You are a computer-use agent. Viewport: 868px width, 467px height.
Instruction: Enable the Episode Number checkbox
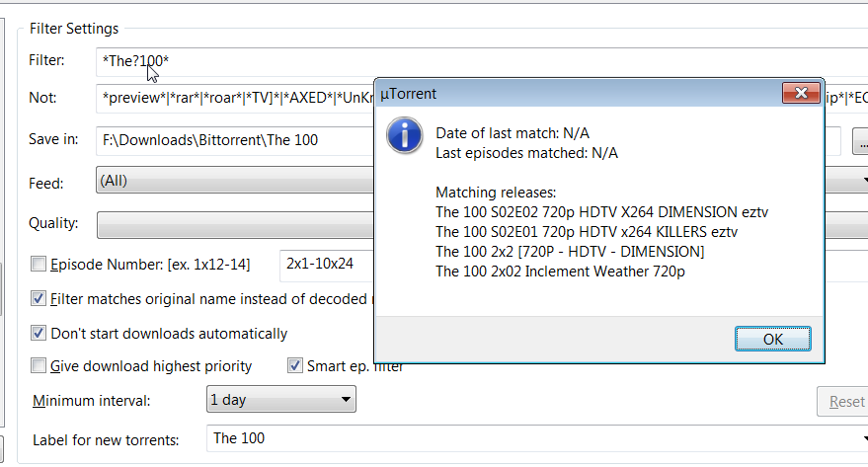click(39, 264)
